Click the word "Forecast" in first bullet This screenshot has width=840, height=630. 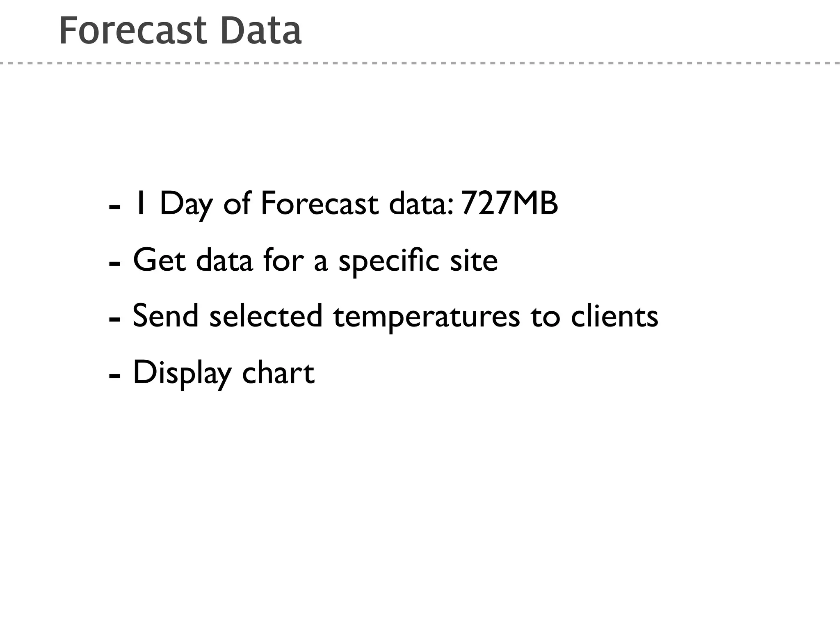pyautogui.click(x=319, y=204)
